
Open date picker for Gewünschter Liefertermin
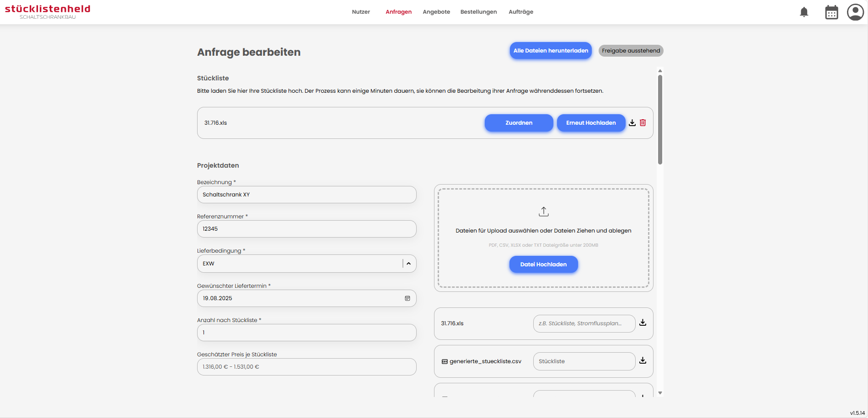pos(407,298)
